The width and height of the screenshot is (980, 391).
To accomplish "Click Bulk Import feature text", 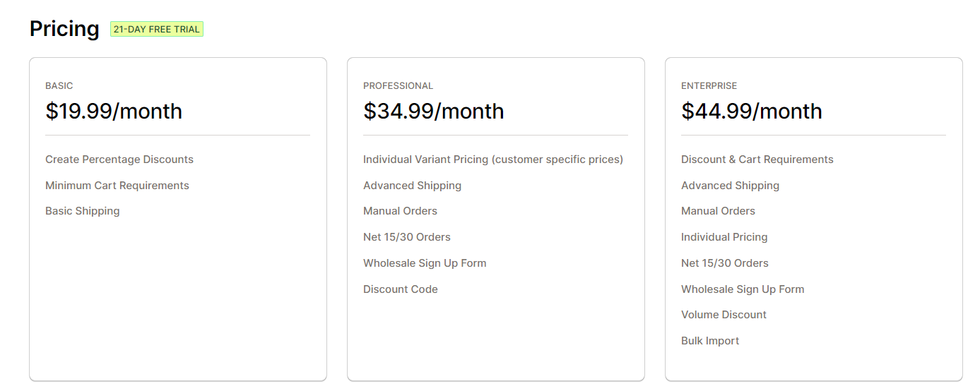I will pos(710,341).
